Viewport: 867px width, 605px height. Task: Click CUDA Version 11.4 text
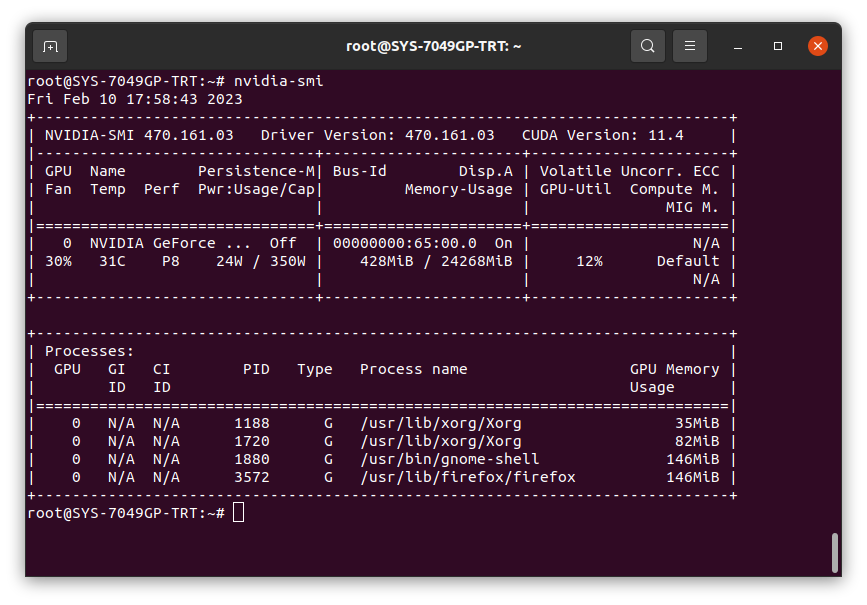pos(603,135)
